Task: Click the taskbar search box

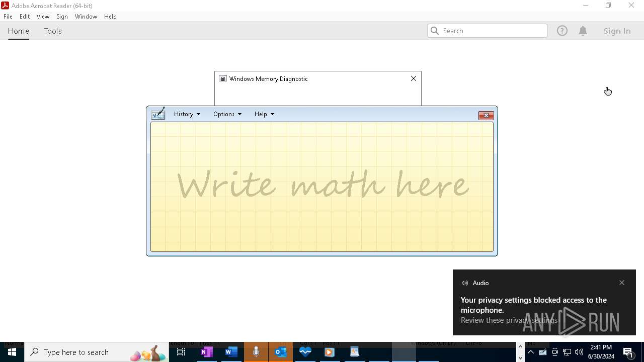Action: point(97,352)
